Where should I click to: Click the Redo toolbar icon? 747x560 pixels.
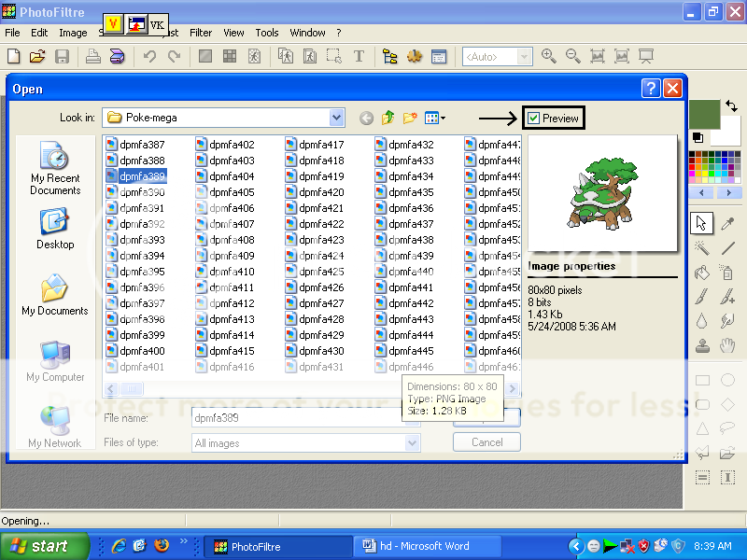click(x=174, y=57)
